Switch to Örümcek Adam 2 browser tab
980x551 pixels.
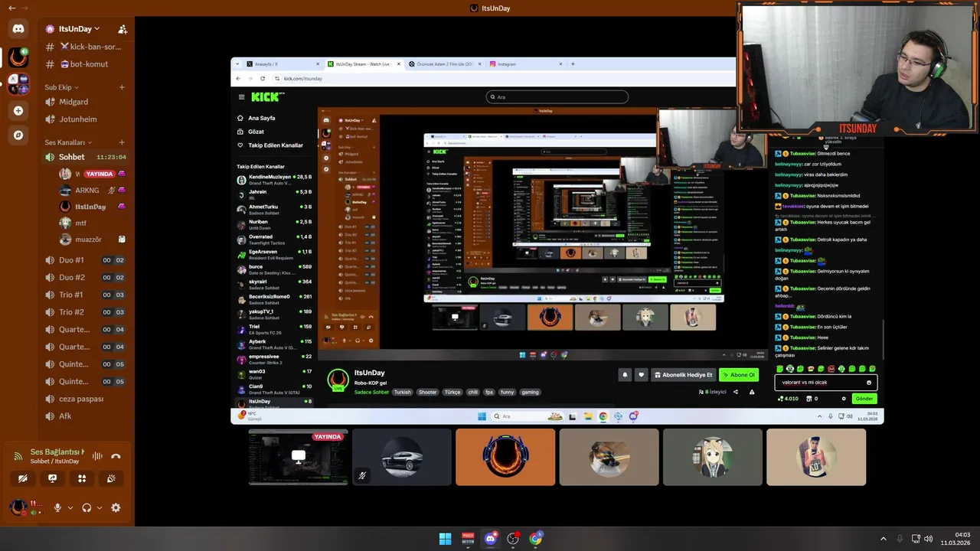[445, 64]
